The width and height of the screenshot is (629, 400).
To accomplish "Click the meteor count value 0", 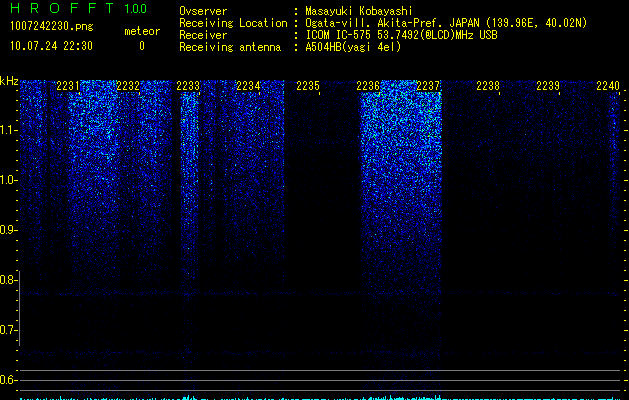I will tap(142, 46).
